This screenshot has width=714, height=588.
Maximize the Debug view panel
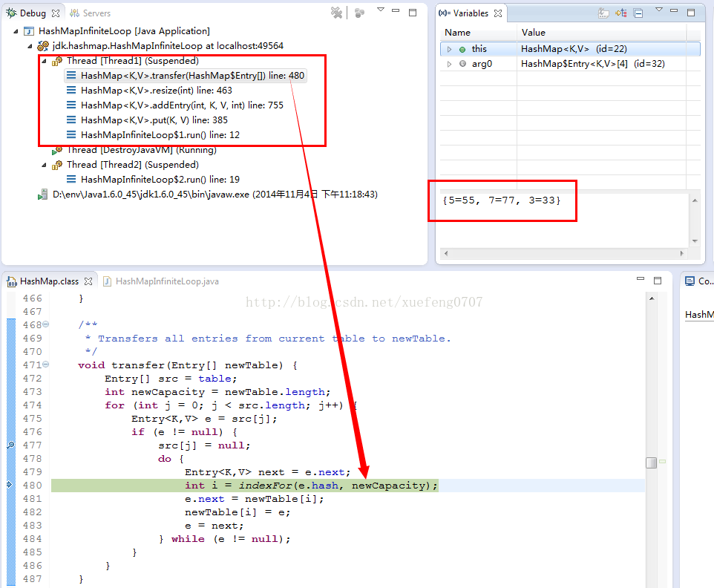pyautogui.click(x=413, y=13)
